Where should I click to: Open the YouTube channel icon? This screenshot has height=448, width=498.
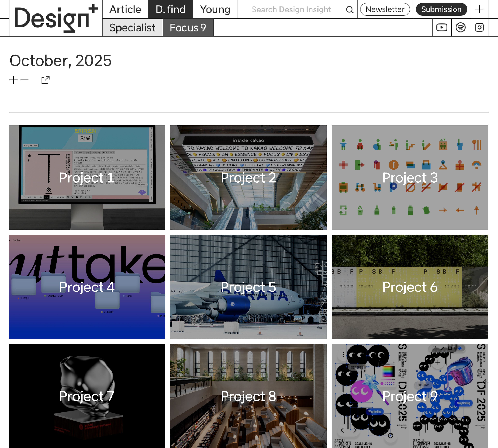click(442, 27)
